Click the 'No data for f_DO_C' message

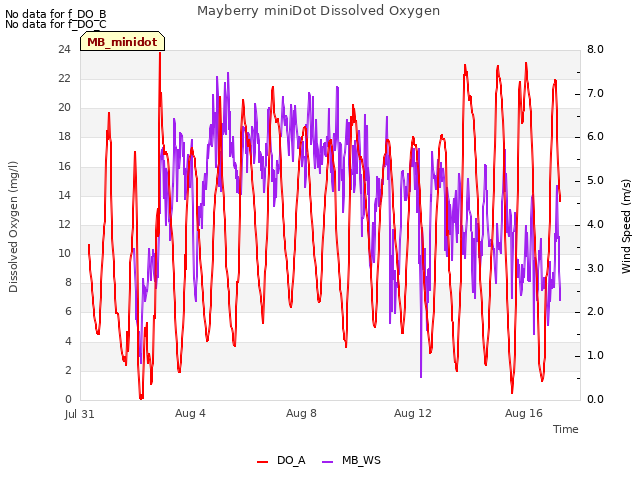click(x=56, y=24)
